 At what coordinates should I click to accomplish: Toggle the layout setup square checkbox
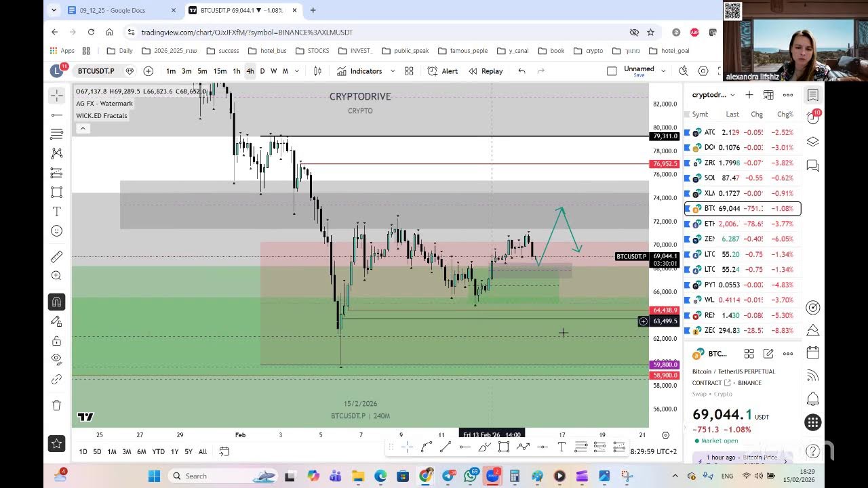point(612,71)
